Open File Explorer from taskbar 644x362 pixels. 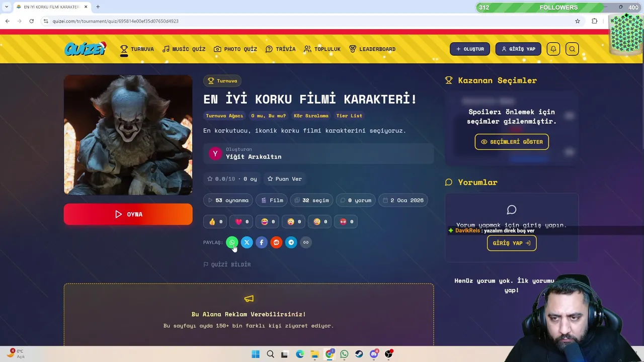(x=314, y=354)
